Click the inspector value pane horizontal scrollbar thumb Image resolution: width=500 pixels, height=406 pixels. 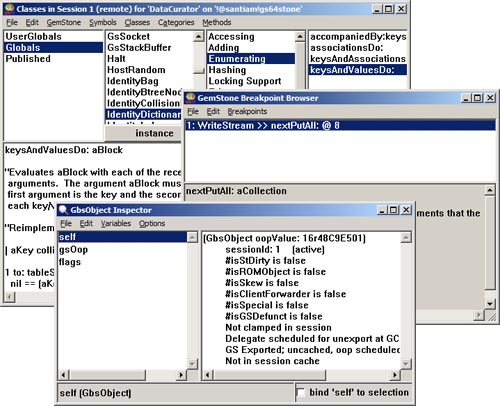(x=269, y=375)
